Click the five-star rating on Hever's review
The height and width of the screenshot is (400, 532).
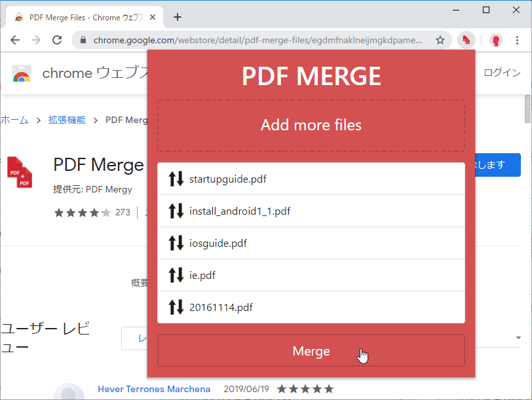click(x=305, y=389)
